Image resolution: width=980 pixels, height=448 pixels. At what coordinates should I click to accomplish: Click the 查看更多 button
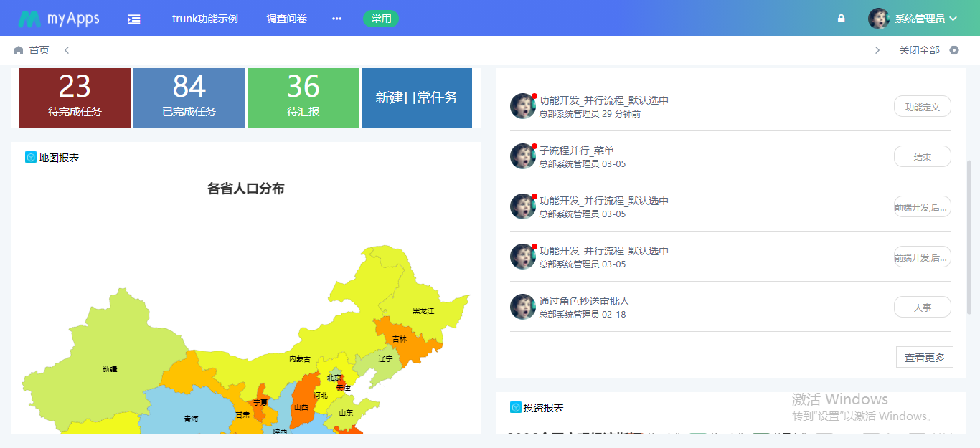pyautogui.click(x=924, y=356)
